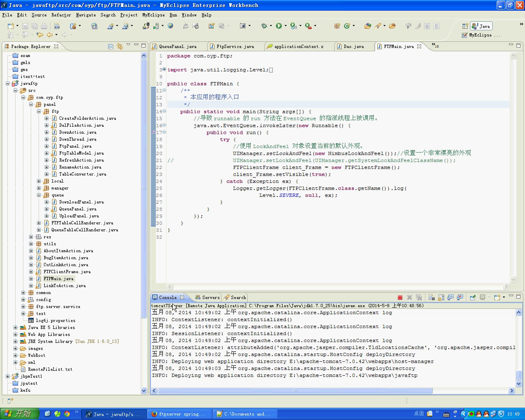The image size is (525, 420).
Task: Terminate the console with red stop icon
Action: coord(400,297)
